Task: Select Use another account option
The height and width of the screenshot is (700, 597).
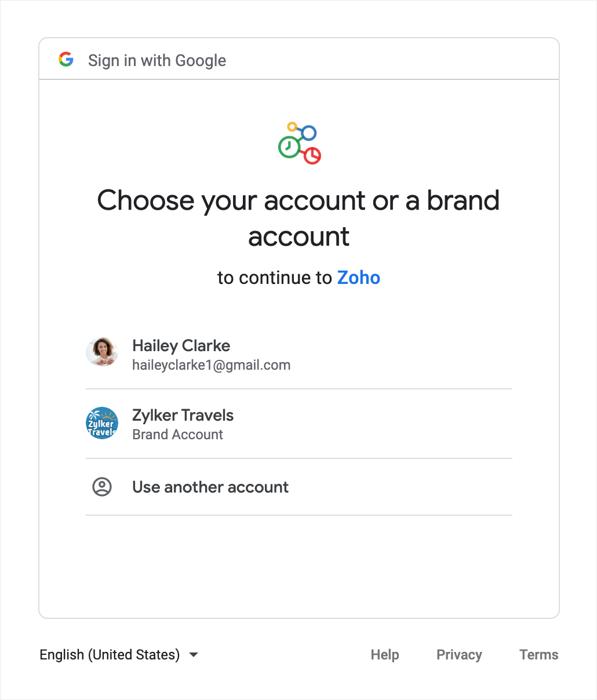Action: tap(299, 487)
